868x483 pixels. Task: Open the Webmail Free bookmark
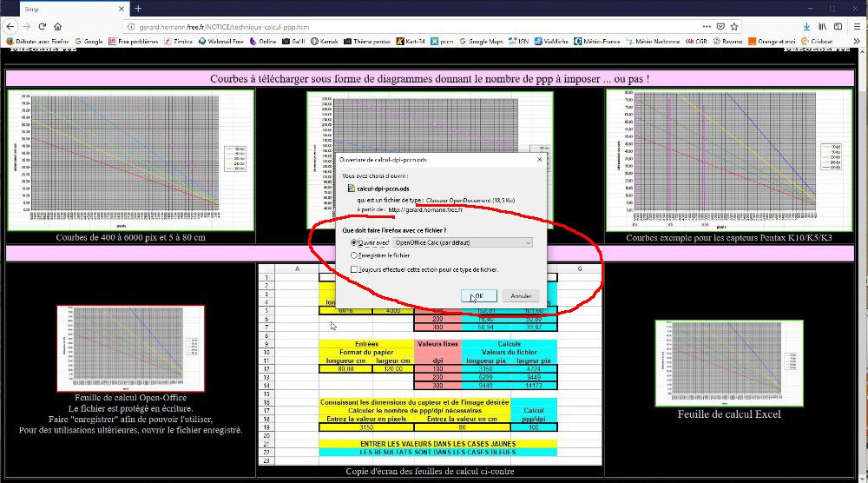[220, 41]
